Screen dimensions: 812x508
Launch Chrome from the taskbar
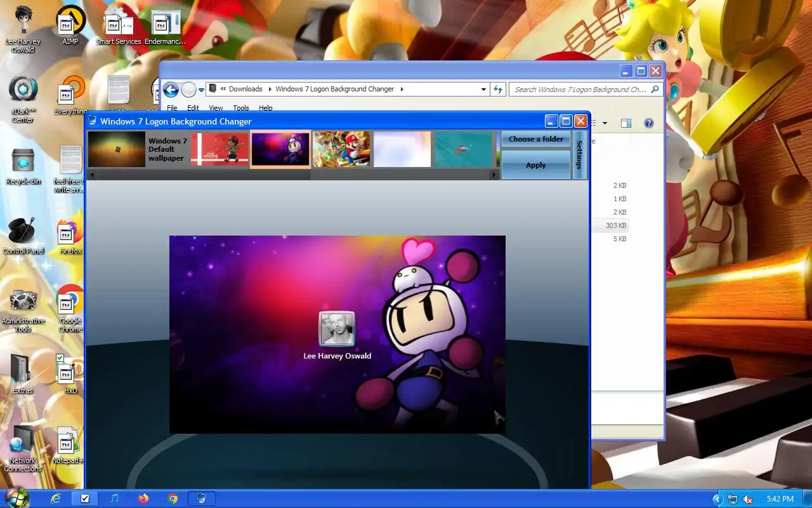point(173,498)
